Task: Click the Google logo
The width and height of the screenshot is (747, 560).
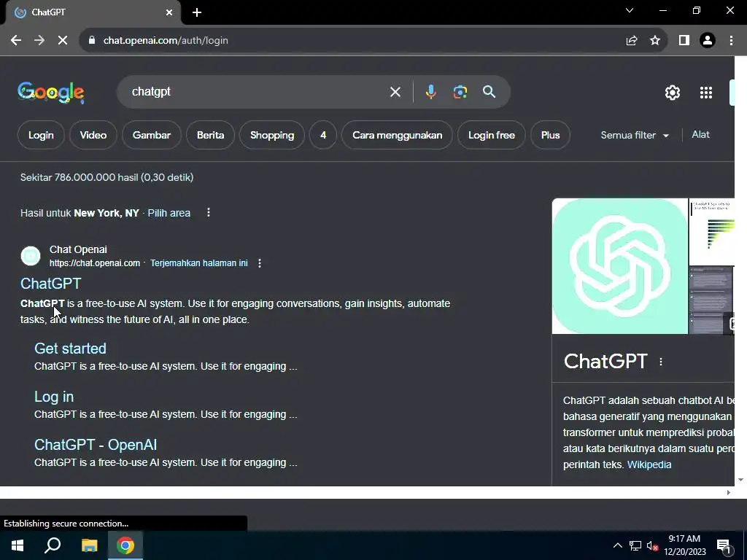Action: coord(51,93)
